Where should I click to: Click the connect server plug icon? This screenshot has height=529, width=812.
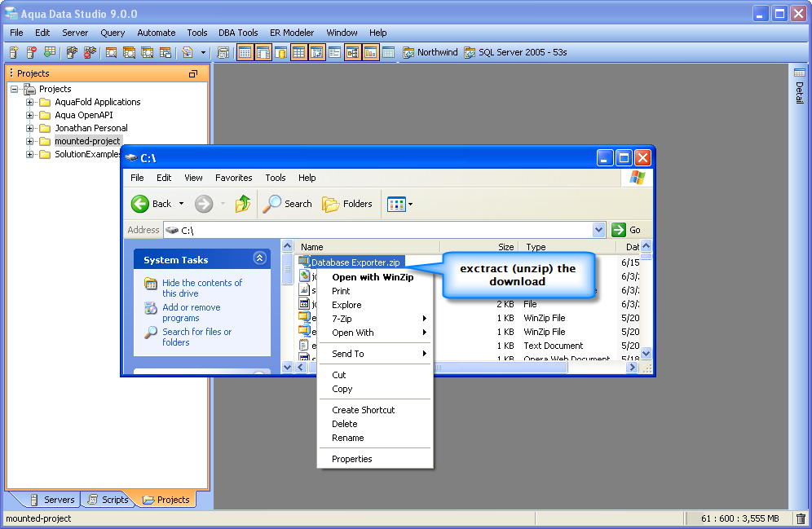coord(72,52)
